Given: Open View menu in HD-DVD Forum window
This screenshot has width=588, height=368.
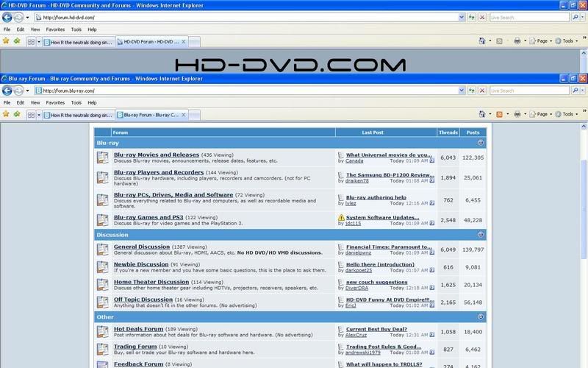Looking at the screenshot, I should coord(35,29).
